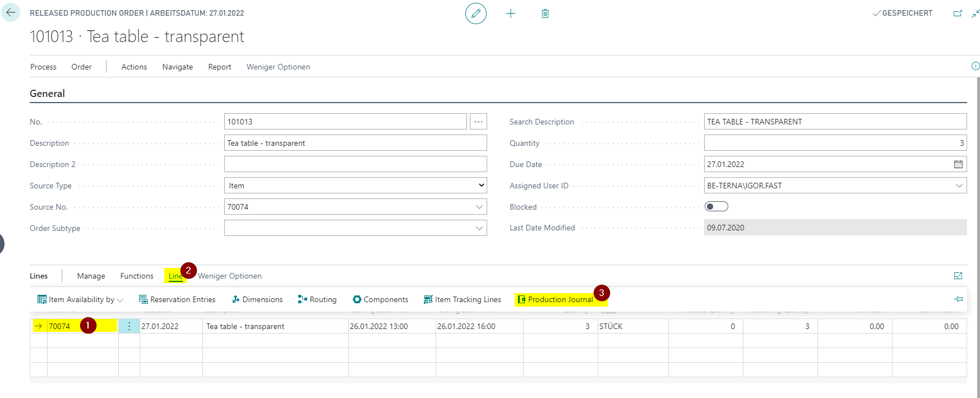This screenshot has height=398, width=980.
Task: Open Dimensions for the line
Action: point(257,299)
